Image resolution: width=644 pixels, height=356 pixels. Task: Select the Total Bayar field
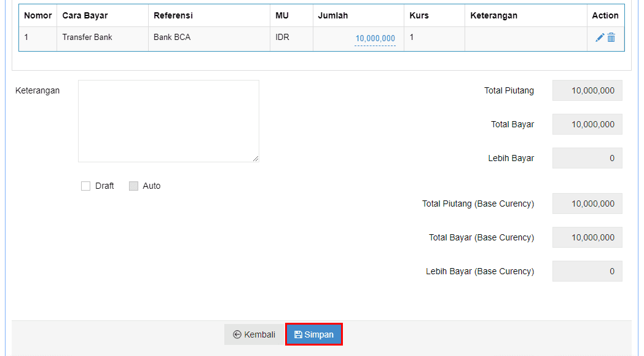(x=587, y=124)
